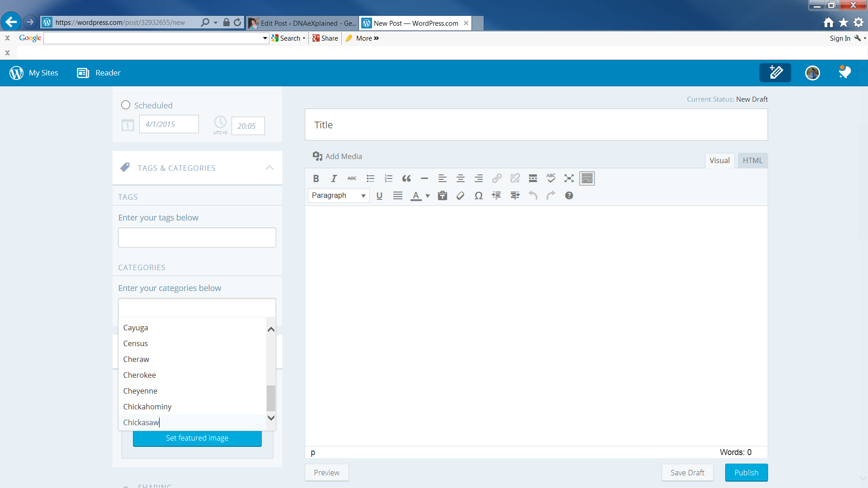The width and height of the screenshot is (868, 488).
Task: Click the italic formatting icon
Action: coord(334,178)
